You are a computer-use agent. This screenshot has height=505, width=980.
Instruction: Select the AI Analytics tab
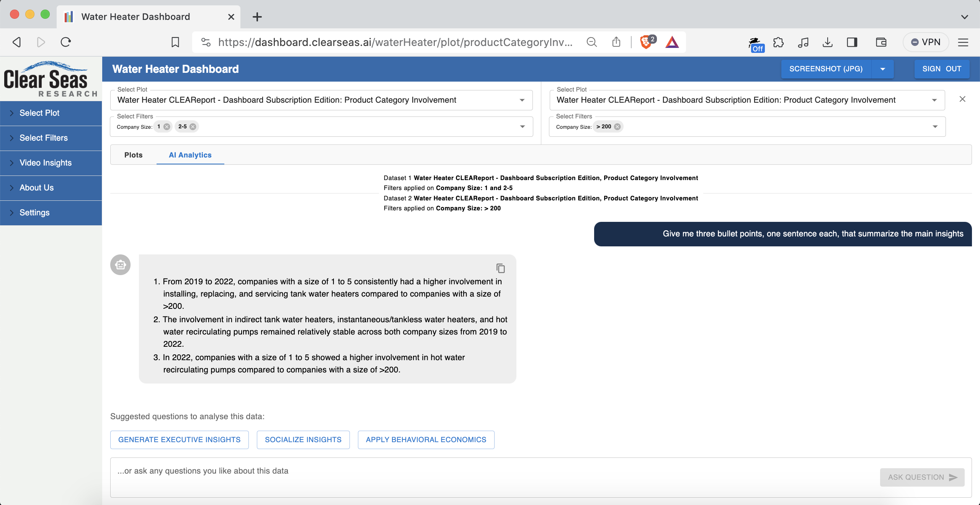[190, 155]
